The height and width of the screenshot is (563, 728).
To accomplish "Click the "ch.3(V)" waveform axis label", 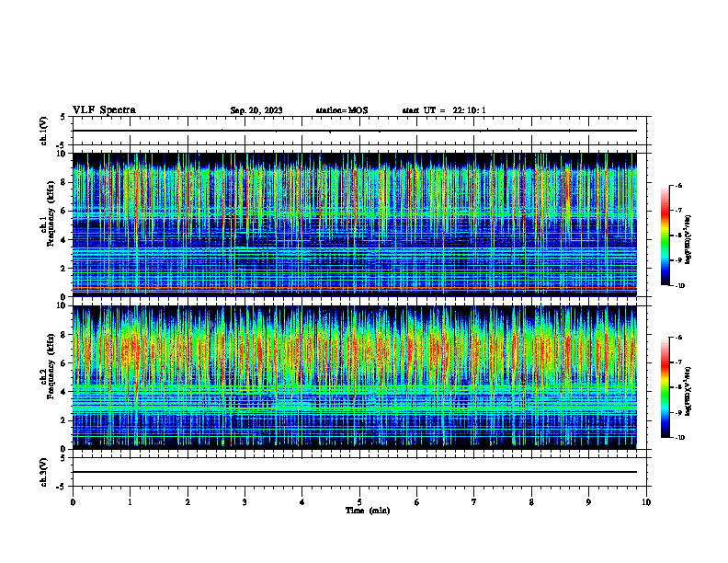I will coord(44,472).
